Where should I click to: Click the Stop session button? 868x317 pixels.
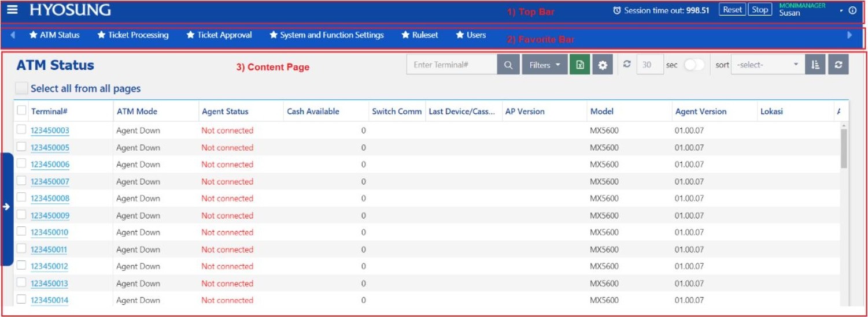[760, 10]
